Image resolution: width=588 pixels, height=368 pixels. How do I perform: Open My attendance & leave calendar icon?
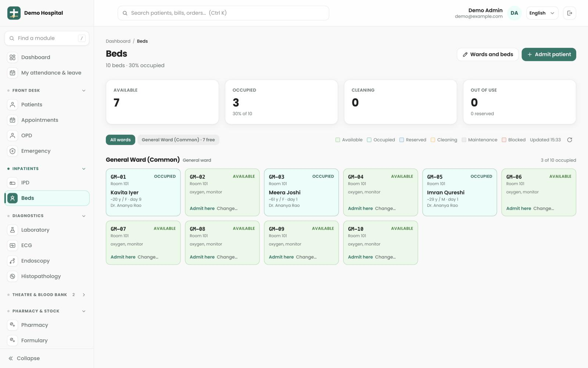[13, 73]
